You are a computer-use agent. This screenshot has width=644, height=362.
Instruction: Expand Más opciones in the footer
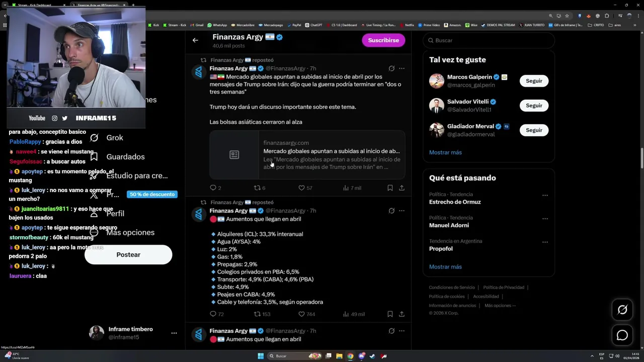pos(500,306)
